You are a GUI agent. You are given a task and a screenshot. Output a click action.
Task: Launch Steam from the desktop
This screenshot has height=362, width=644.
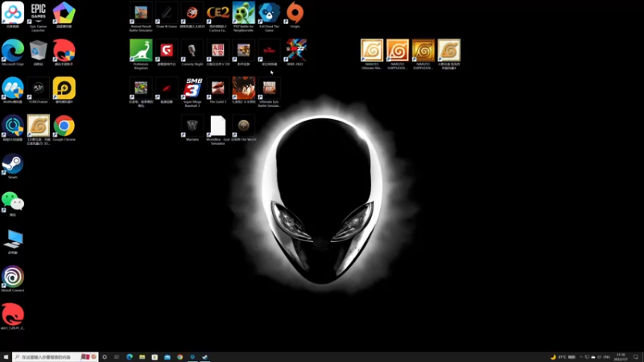click(13, 166)
